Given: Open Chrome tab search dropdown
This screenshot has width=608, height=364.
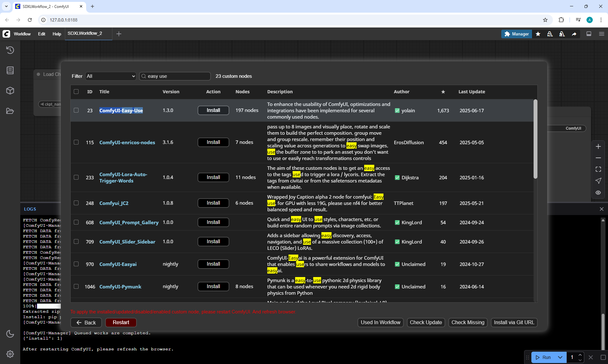Looking at the screenshot, I should pos(6,6).
